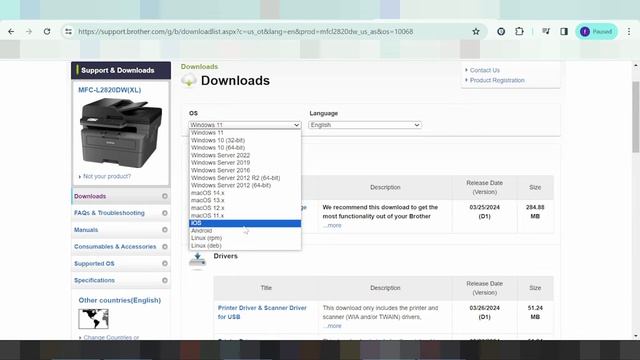
Task: Click the scrollbar down arrow
Action: pos(636,336)
